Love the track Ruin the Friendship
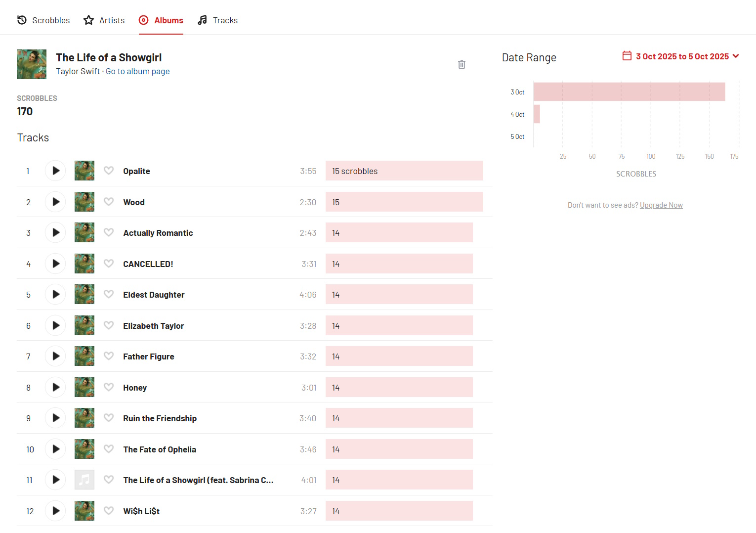Image resolution: width=756 pixels, height=533 pixels. click(x=109, y=418)
